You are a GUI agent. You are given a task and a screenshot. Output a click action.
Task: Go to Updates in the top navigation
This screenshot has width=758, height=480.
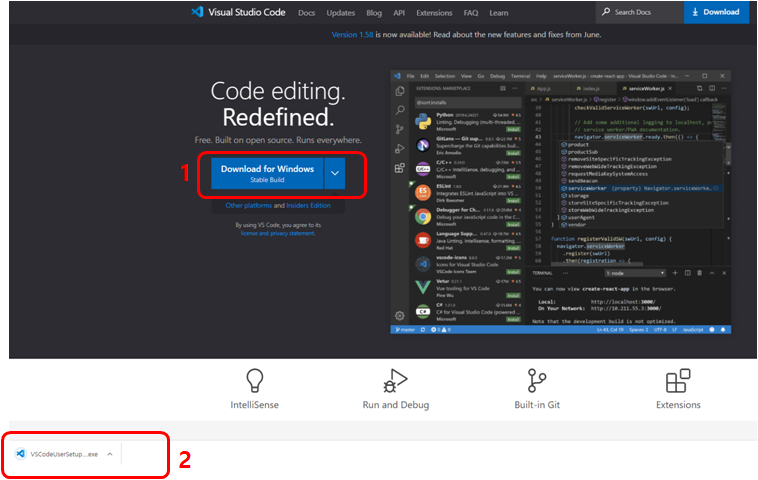click(x=340, y=13)
